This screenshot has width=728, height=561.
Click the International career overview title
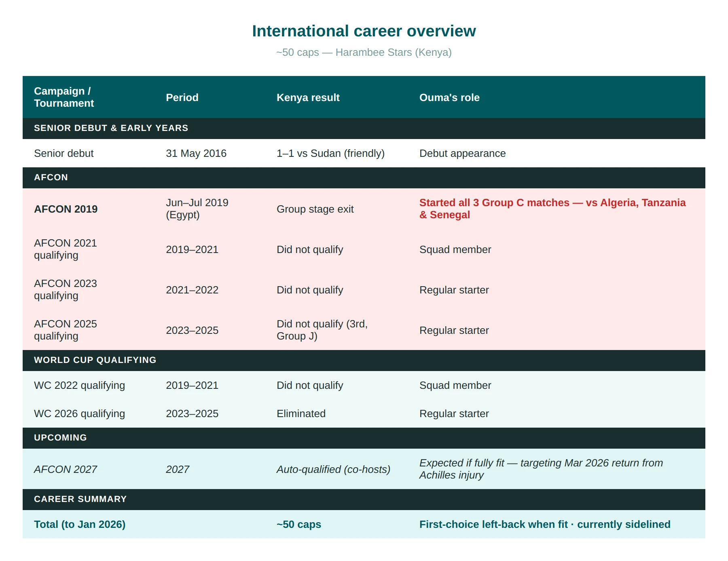click(x=364, y=31)
